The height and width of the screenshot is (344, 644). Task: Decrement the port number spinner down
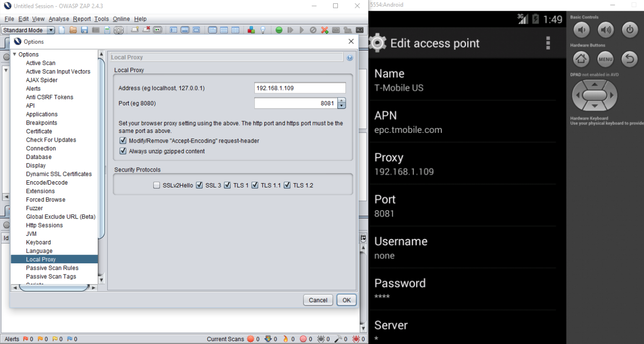point(342,106)
